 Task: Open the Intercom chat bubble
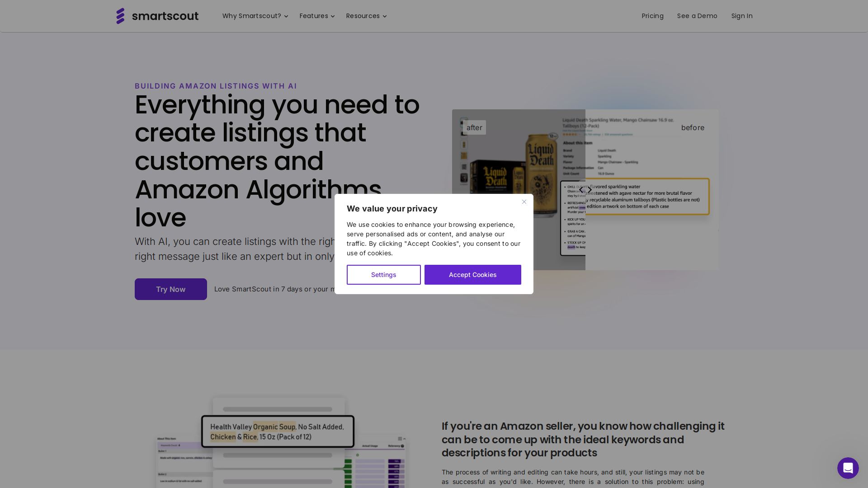tap(848, 468)
